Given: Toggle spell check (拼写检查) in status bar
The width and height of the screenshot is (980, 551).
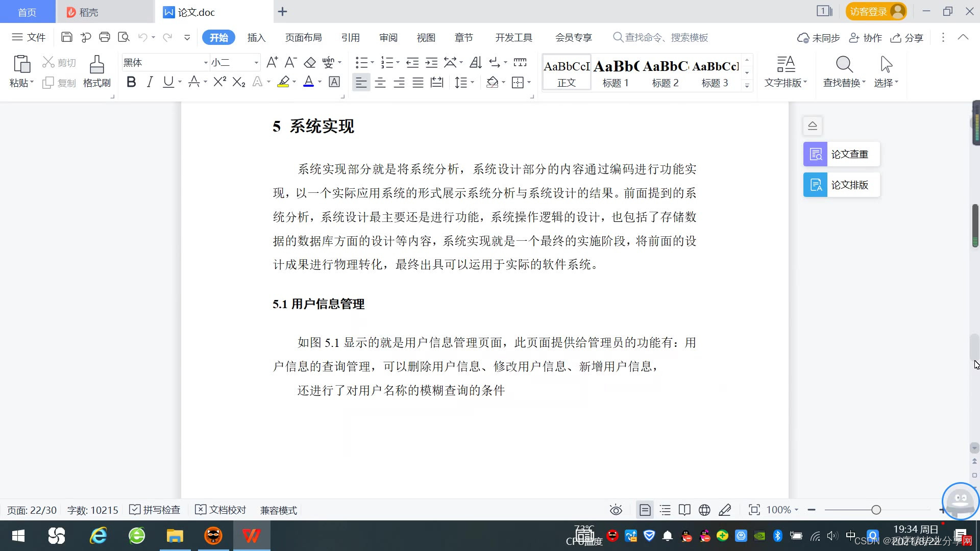Looking at the screenshot, I should (x=155, y=510).
